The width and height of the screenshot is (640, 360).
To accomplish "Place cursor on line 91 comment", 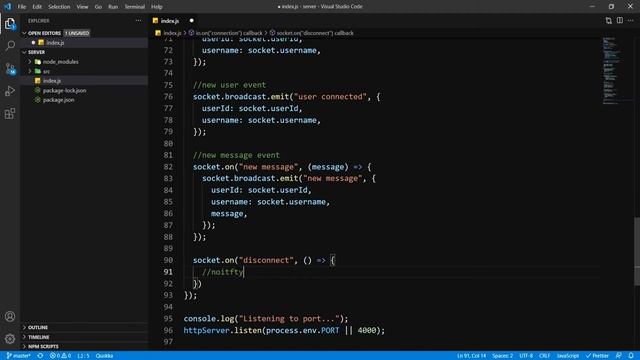I will tap(222, 272).
